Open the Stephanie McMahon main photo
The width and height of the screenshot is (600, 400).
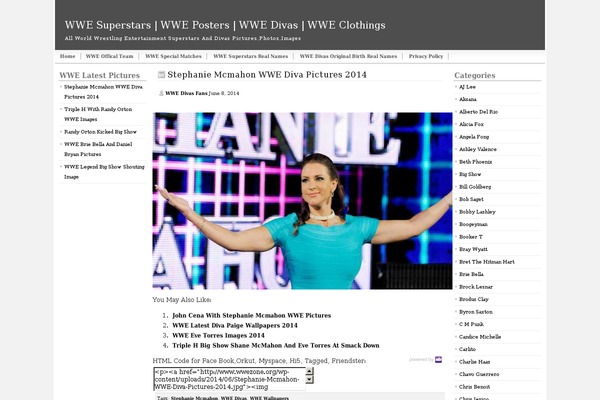pos(302,201)
